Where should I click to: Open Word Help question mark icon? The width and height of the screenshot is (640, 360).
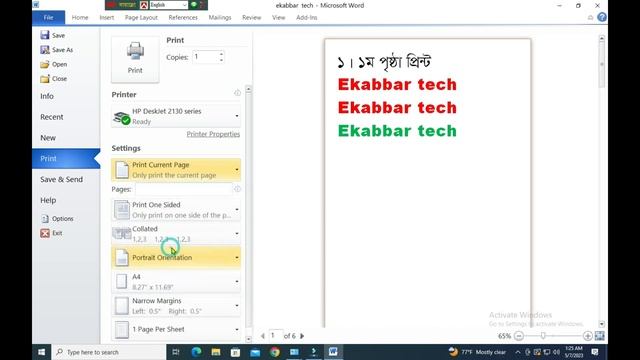602,17
